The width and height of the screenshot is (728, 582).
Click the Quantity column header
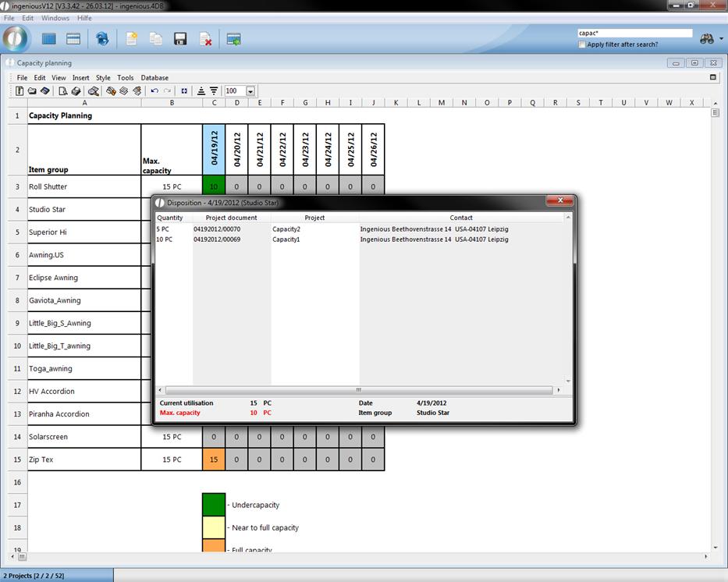pos(170,218)
